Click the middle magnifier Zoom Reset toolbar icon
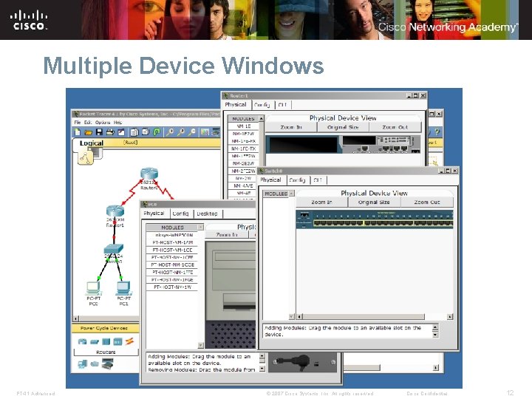532x399 pixels. tap(181, 132)
